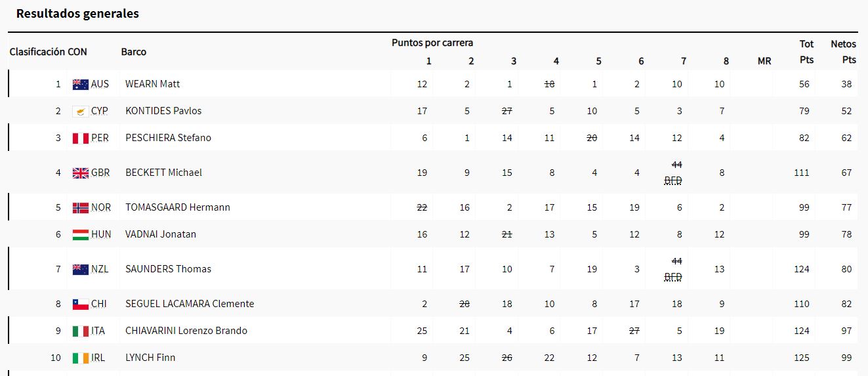Click the Cyprus flag icon next to CYP
The height and width of the screenshot is (376, 868).
80,111
